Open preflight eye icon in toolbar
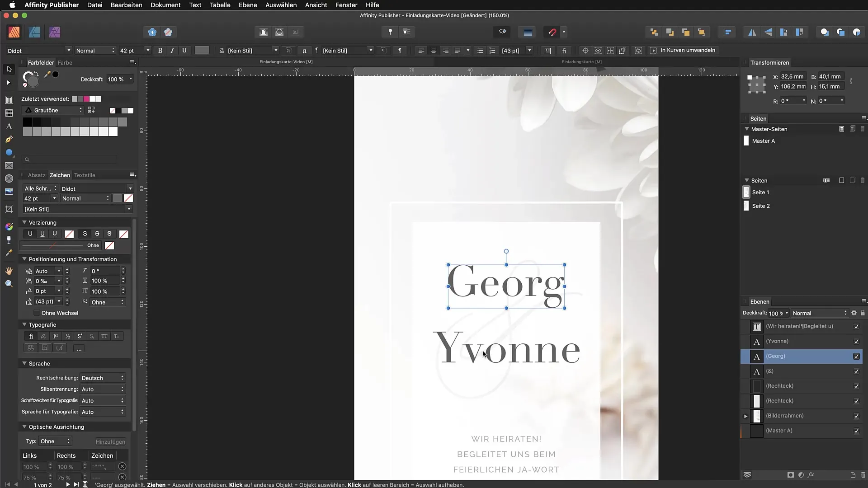 [x=502, y=32]
